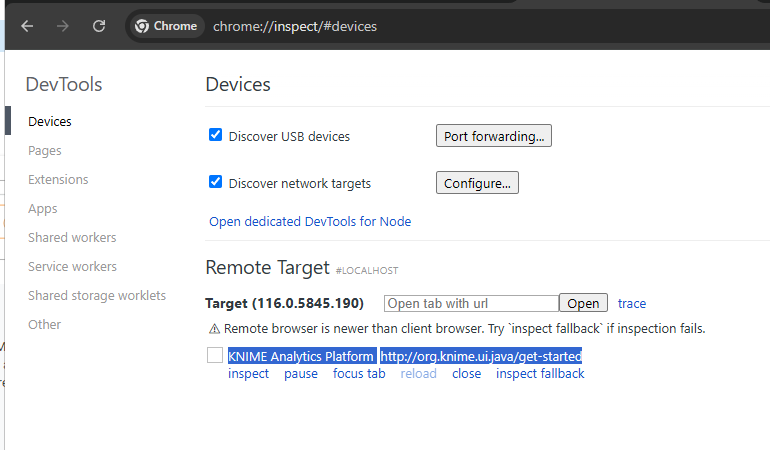This screenshot has height=450, width=770.
Task: Click the inspect link for KNIME
Action: click(x=248, y=374)
